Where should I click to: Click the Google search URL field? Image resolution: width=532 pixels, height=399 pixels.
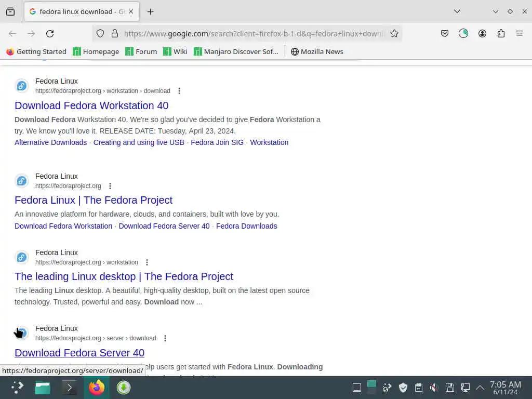(254, 34)
